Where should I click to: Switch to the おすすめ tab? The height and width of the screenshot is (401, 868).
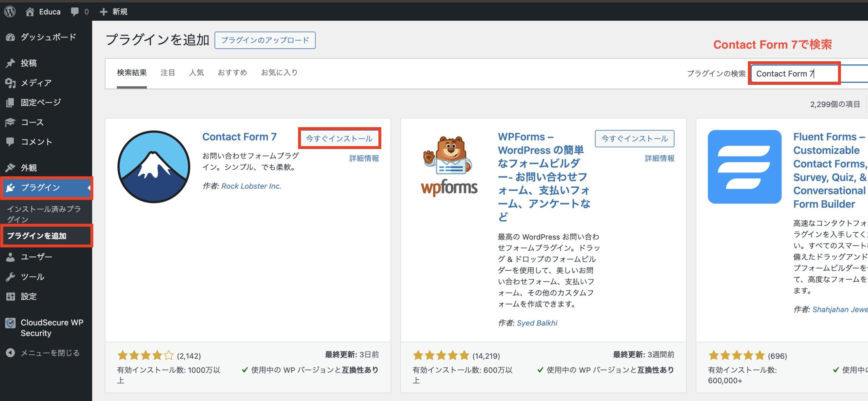(x=232, y=72)
